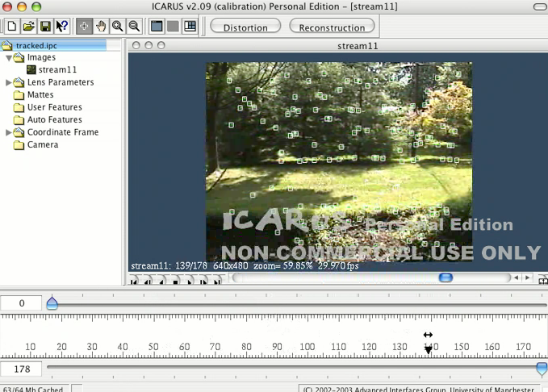
Task: Click the toolbar drag handle beside Distortion
Action: (203, 26)
